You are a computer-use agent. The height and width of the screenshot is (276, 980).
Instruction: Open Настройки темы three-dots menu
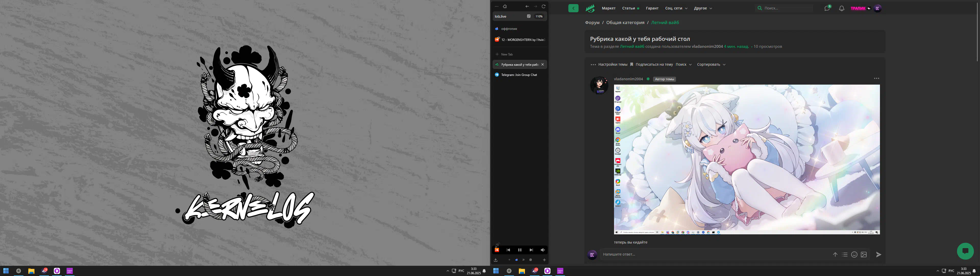[x=609, y=64]
